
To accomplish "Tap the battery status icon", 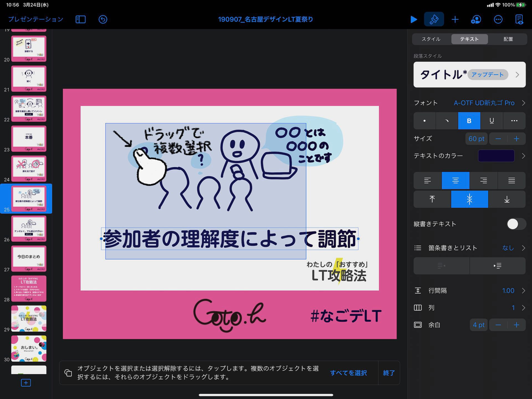I will coord(521,5).
